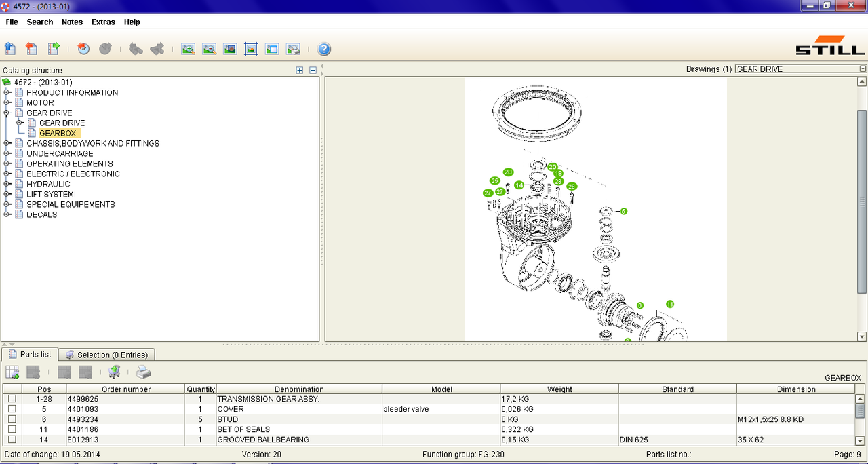Open the Extras menu
Screen dimensions: 868x464
(x=103, y=22)
